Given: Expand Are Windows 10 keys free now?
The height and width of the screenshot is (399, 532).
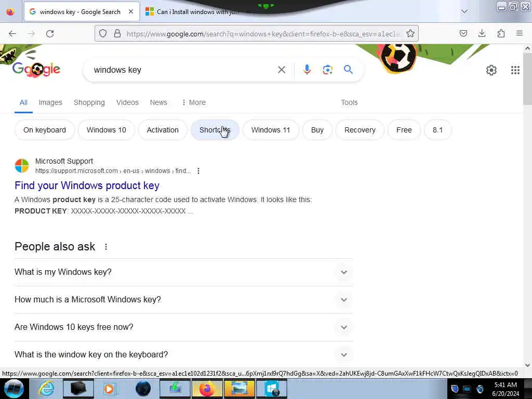Looking at the screenshot, I should (183, 327).
